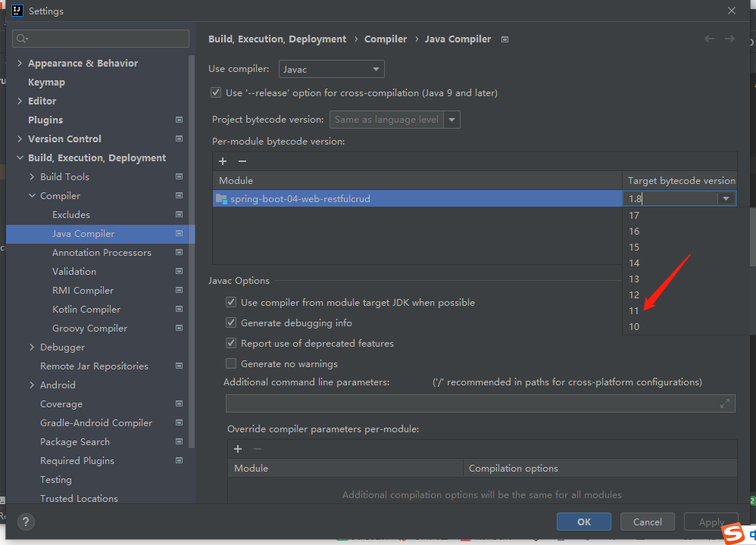Open the Project bytecode version dropdown
756x545 pixels.
[x=452, y=119]
